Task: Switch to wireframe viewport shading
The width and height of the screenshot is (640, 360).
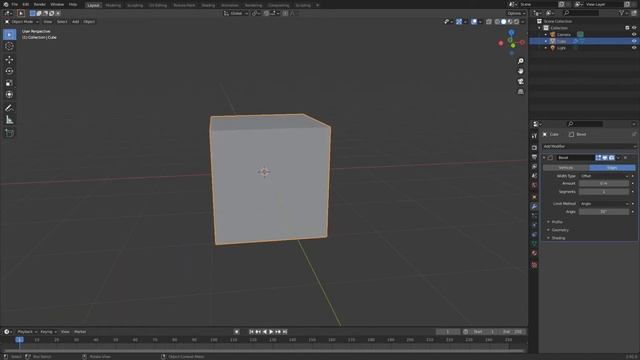Action: tap(497, 22)
